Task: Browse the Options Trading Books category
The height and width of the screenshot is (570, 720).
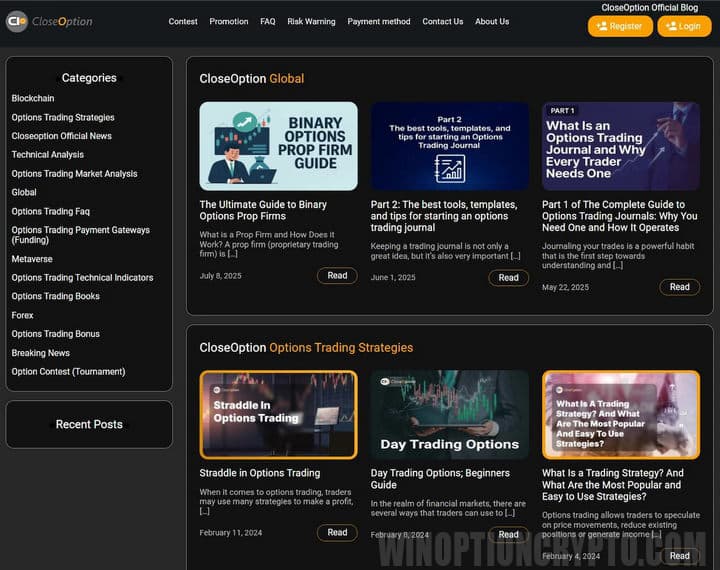Action: click(x=56, y=296)
